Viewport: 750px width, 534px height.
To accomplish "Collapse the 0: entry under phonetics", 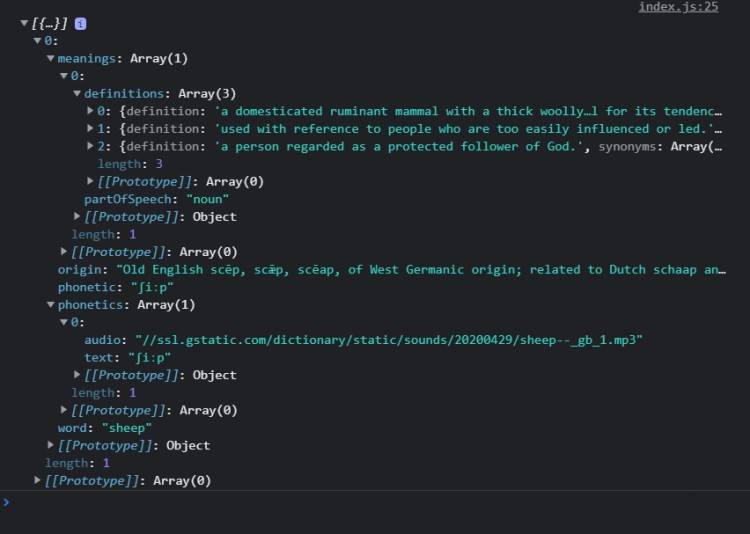I will (x=65, y=322).
